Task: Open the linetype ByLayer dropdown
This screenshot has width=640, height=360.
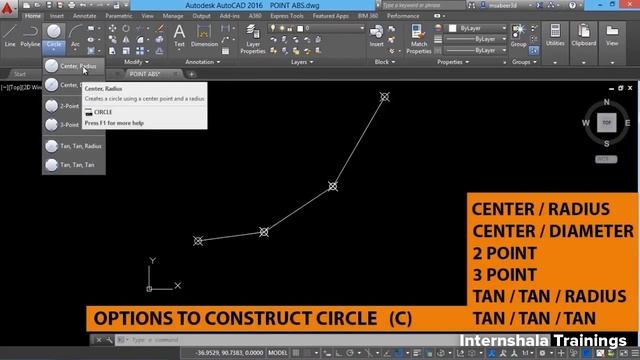Action: [x=476, y=51]
